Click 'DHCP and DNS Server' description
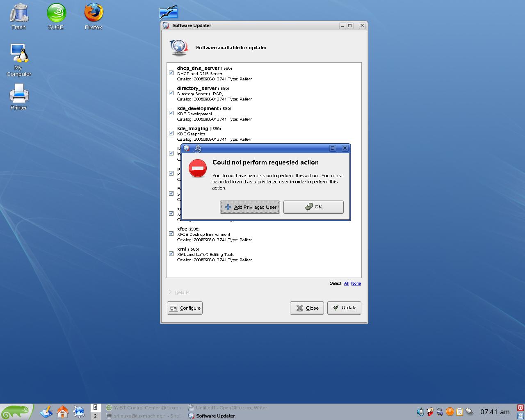The image size is (525, 420). (200, 74)
